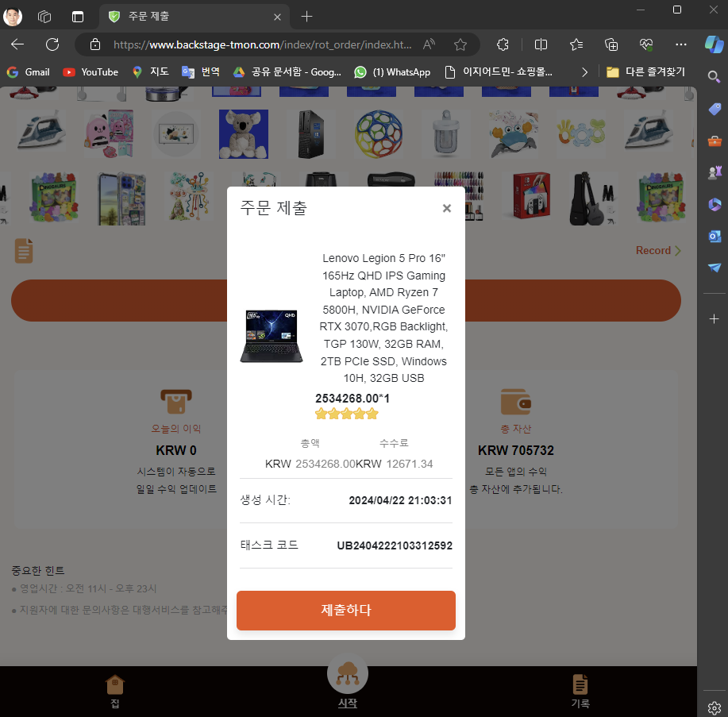728x717 pixels.
Task: Select the creation time 2024/04/22 21:03:31
Action: point(400,500)
